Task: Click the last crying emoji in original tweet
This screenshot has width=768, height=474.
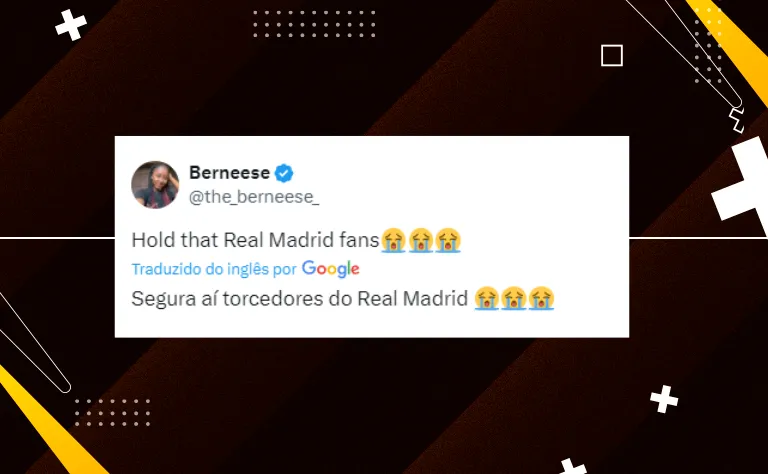Action: (448, 240)
